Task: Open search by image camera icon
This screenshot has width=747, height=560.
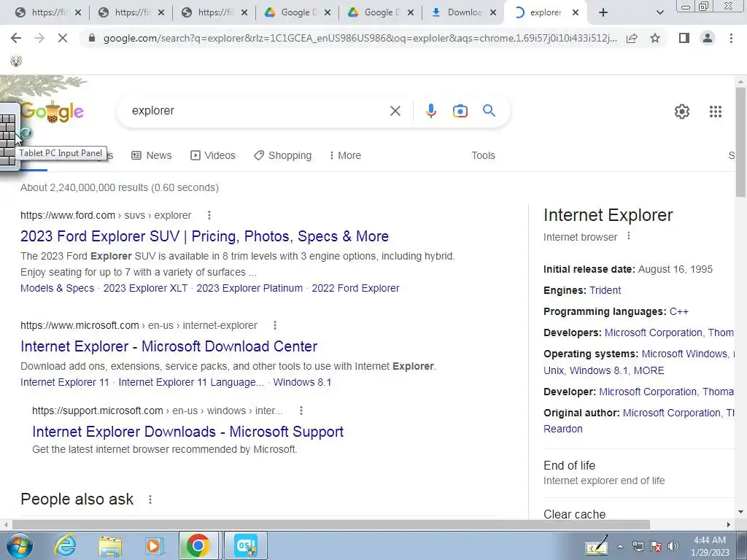Action: pos(460,111)
